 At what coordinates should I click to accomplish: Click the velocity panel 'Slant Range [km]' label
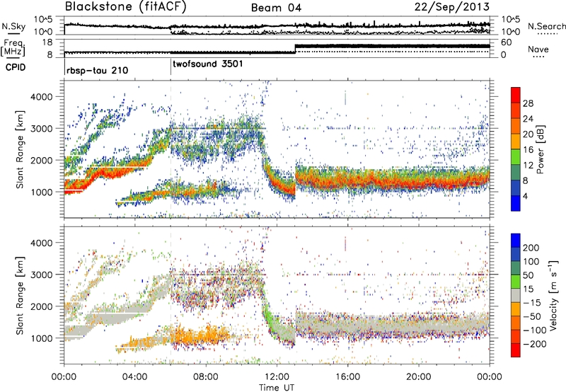[x=20, y=296]
